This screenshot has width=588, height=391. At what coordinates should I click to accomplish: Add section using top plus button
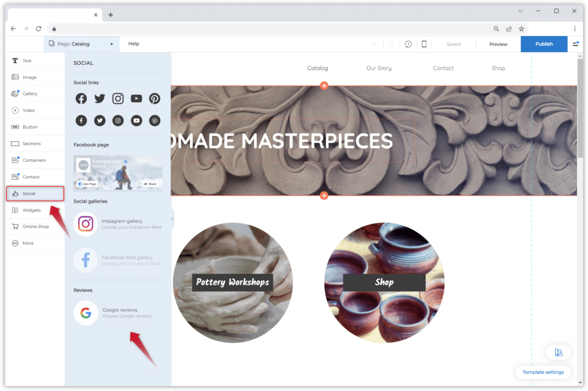click(324, 86)
